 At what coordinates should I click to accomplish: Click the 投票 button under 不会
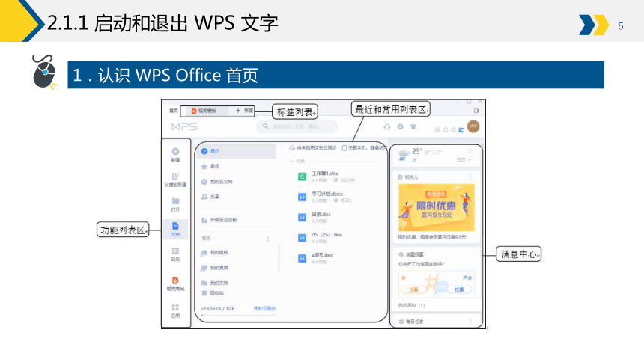coord(459,289)
